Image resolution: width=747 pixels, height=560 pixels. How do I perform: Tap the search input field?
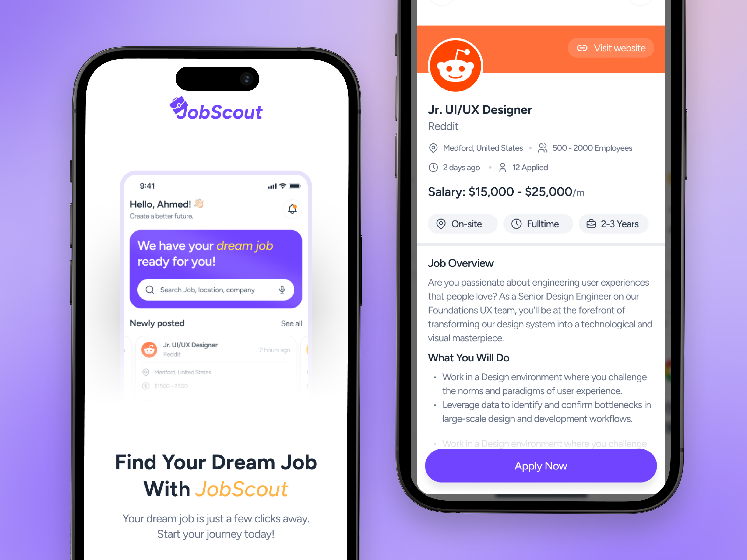tap(215, 290)
